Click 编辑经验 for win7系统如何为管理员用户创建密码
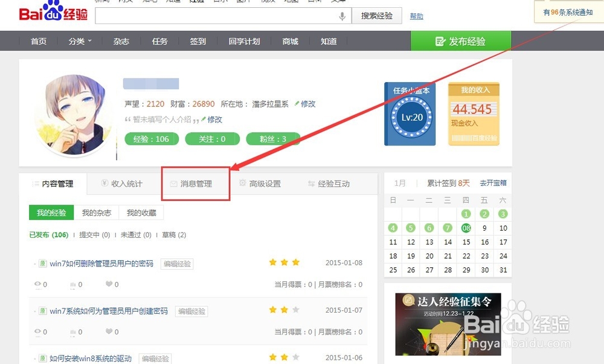 pos(191,311)
